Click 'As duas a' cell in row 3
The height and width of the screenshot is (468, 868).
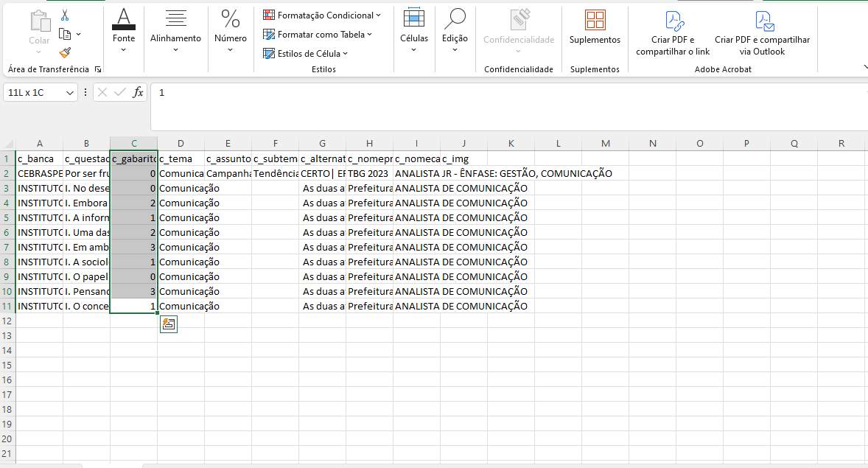coord(322,189)
